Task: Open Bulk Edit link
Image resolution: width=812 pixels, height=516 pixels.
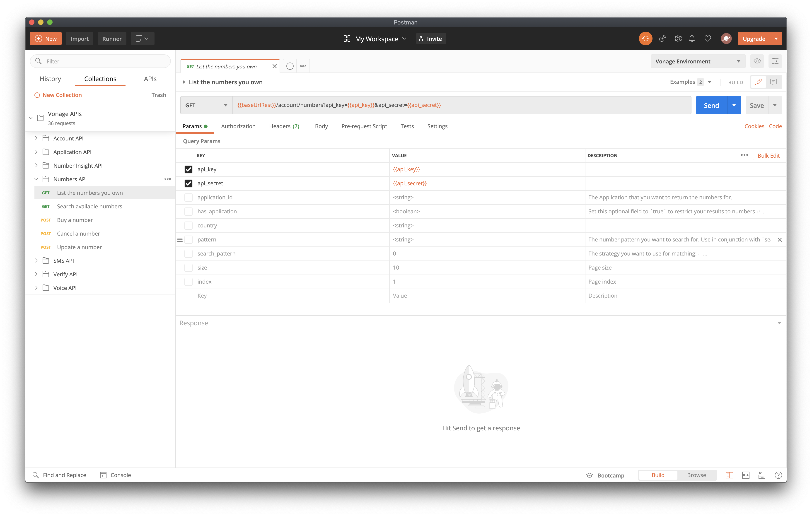Action: (x=768, y=155)
